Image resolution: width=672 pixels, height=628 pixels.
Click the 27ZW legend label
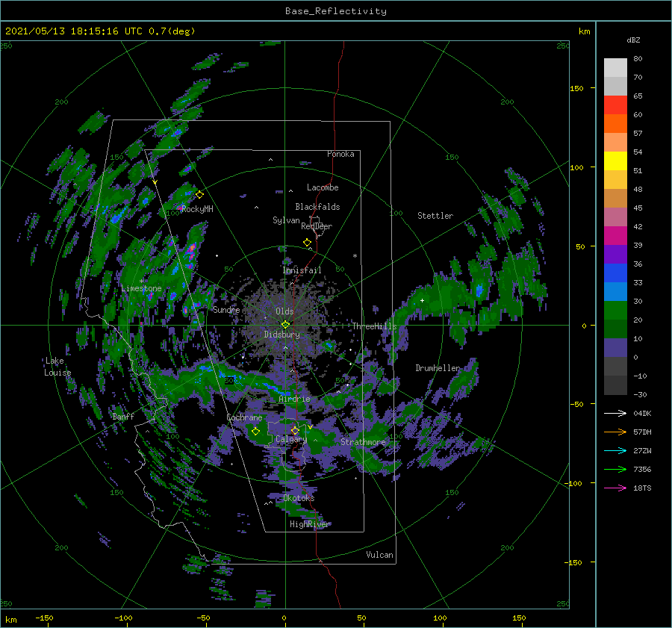[x=642, y=450]
